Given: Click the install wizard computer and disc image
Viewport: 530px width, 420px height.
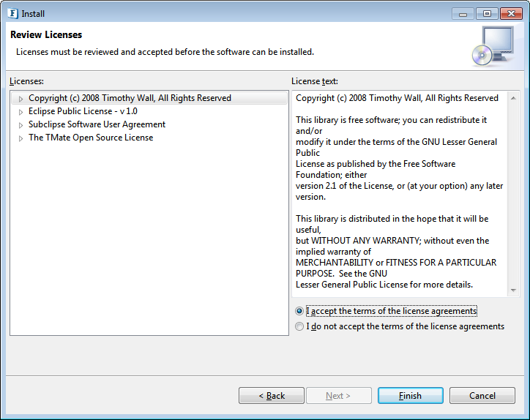Looking at the screenshot, I should (493, 46).
